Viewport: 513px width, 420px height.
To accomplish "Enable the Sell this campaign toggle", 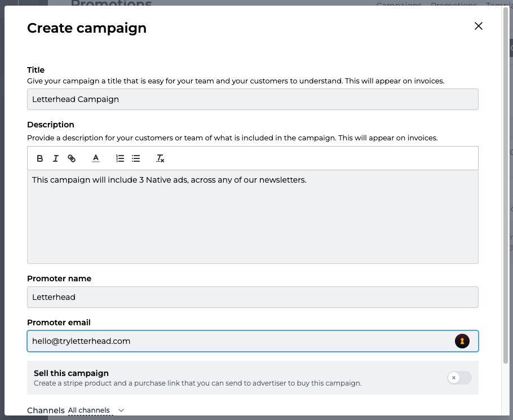I will [459, 378].
